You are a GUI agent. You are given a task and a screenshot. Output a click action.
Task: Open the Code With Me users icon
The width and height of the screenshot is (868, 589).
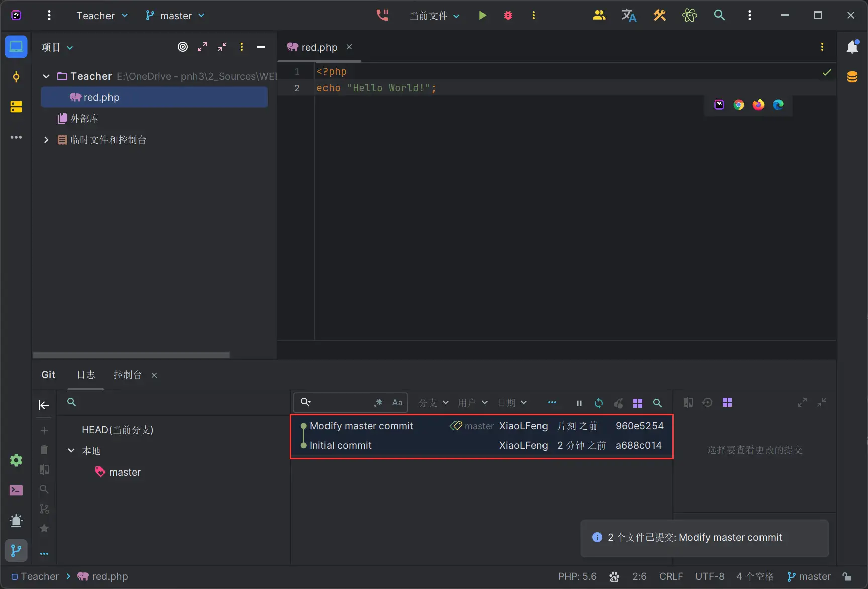click(599, 15)
